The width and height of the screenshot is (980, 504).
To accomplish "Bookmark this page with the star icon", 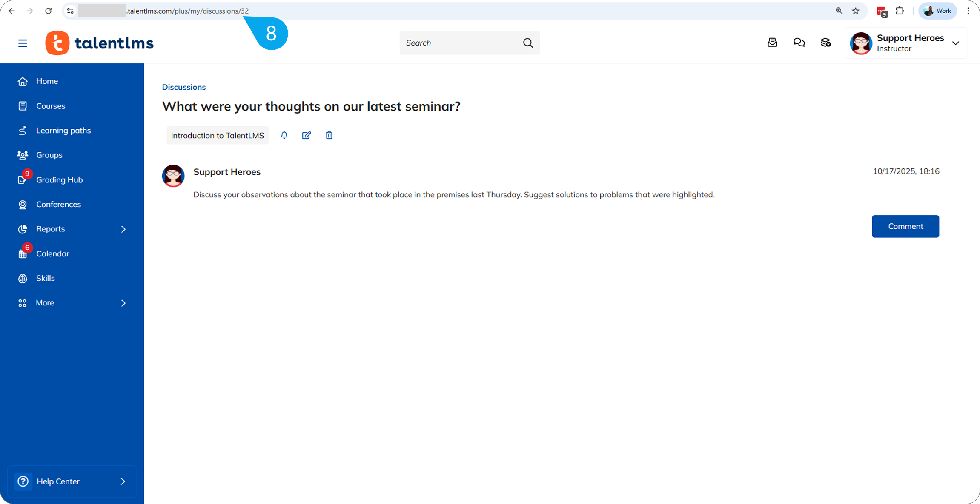I will (856, 11).
